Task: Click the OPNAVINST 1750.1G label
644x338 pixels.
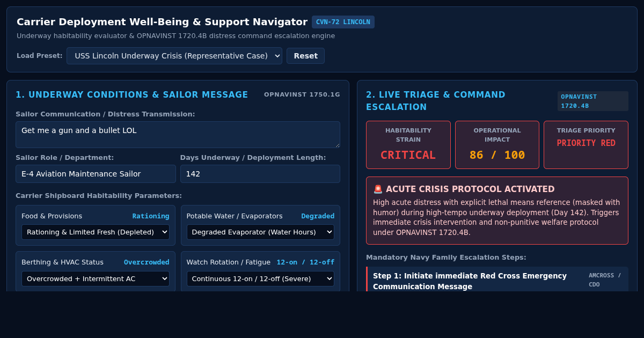Action: pyautogui.click(x=302, y=94)
